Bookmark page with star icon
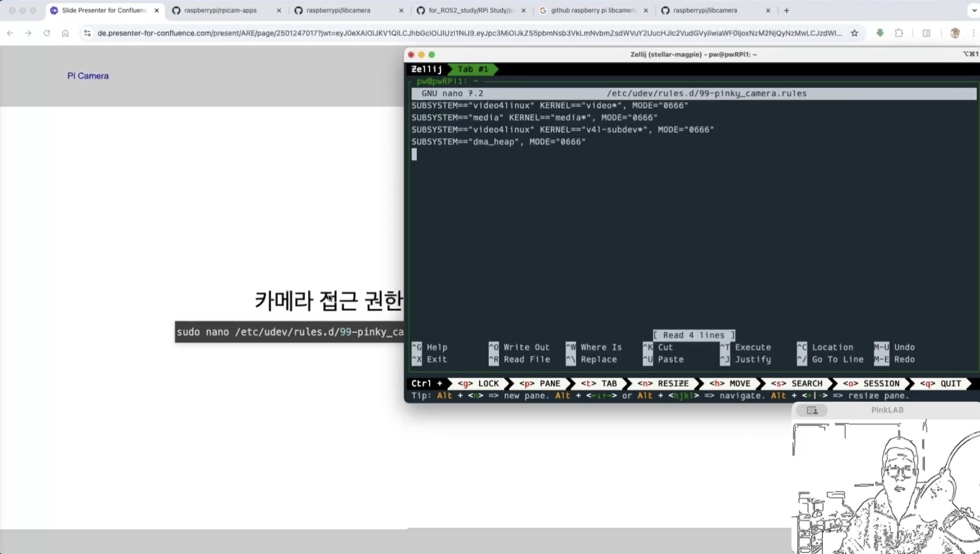This screenshot has height=554, width=980. pyautogui.click(x=854, y=33)
